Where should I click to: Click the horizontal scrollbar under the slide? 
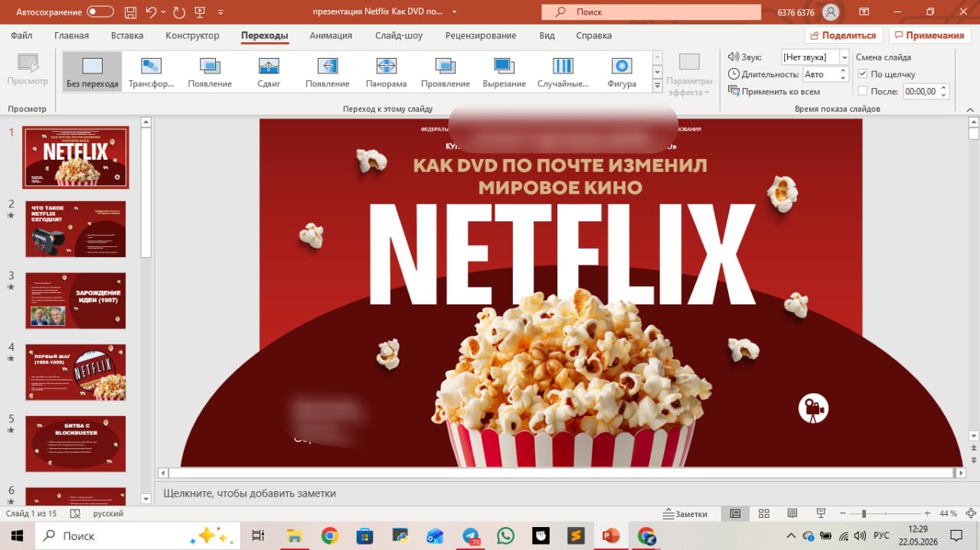coord(561,474)
